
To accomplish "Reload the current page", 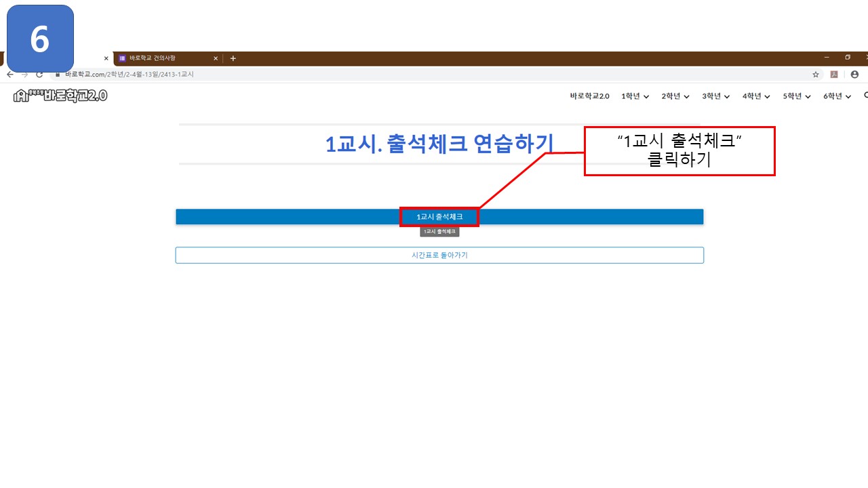I will pyautogui.click(x=39, y=75).
